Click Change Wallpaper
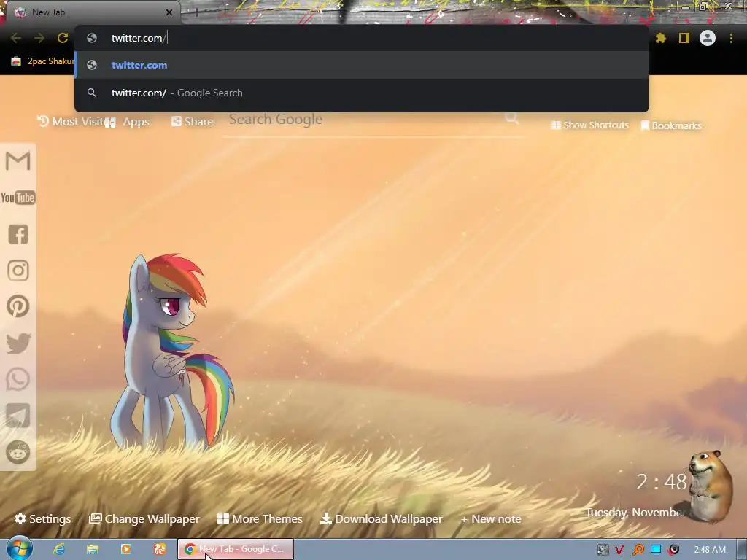This screenshot has height=560, width=747. pyautogui.click(x=144, y=518)
